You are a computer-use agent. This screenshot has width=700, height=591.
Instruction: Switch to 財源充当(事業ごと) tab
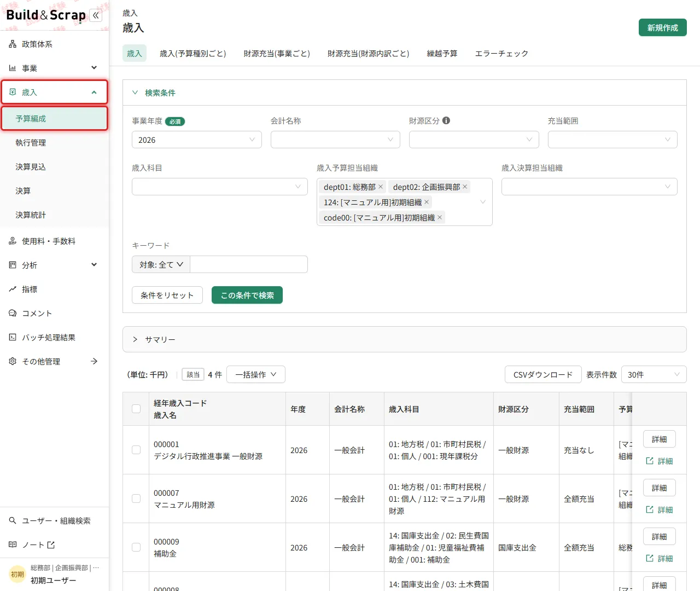click(277, 54)
